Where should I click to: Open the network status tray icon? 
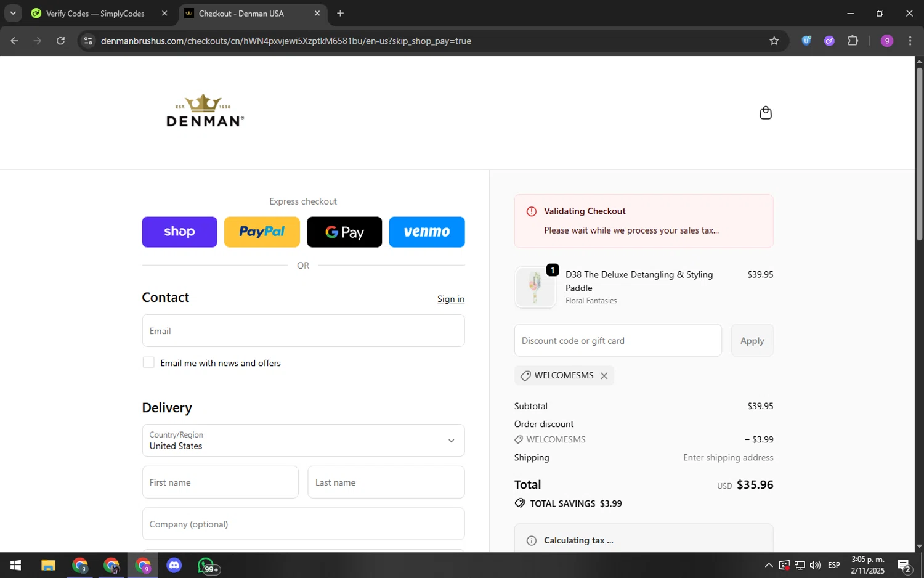point(800,565)
